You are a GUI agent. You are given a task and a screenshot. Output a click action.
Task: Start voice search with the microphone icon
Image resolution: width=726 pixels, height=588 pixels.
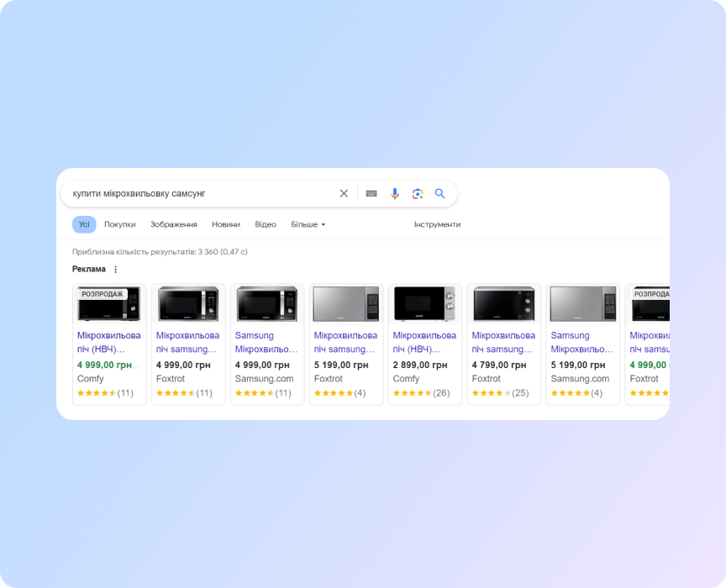point(394,193)
